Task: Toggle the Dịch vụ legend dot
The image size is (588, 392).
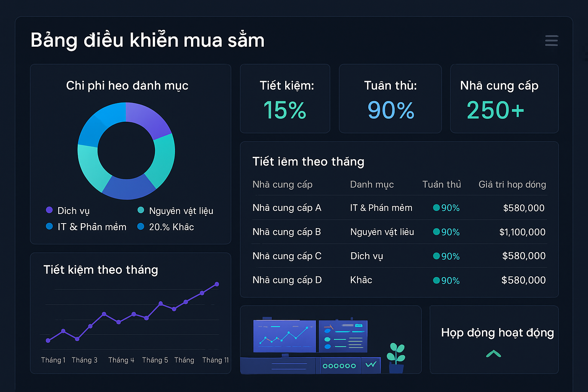Action: (x=49, y=210)
